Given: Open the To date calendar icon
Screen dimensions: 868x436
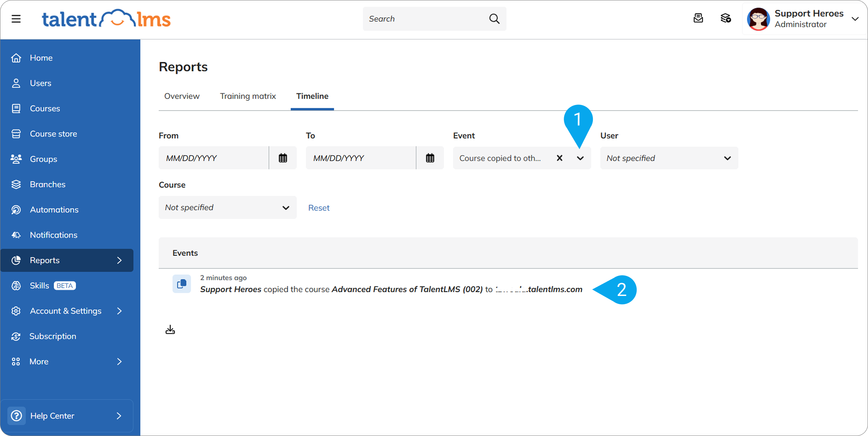Looking at the screenshot, I should [x=430, y=158].
